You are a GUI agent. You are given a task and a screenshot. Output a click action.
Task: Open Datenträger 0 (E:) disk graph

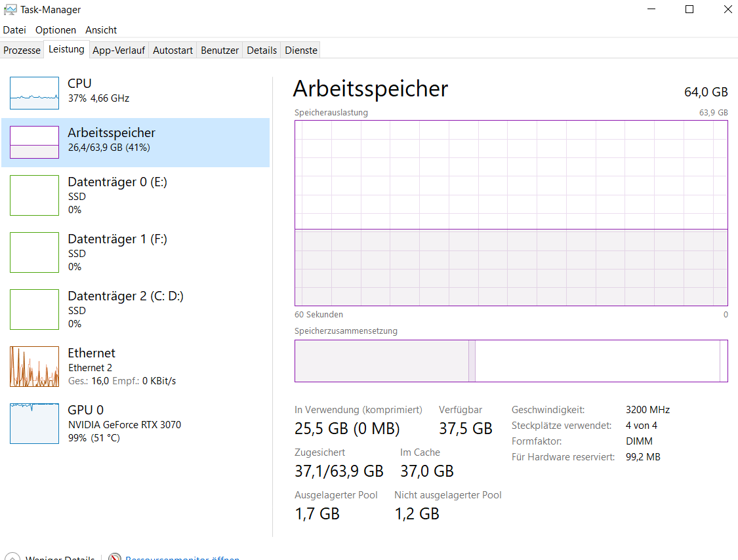34,195
